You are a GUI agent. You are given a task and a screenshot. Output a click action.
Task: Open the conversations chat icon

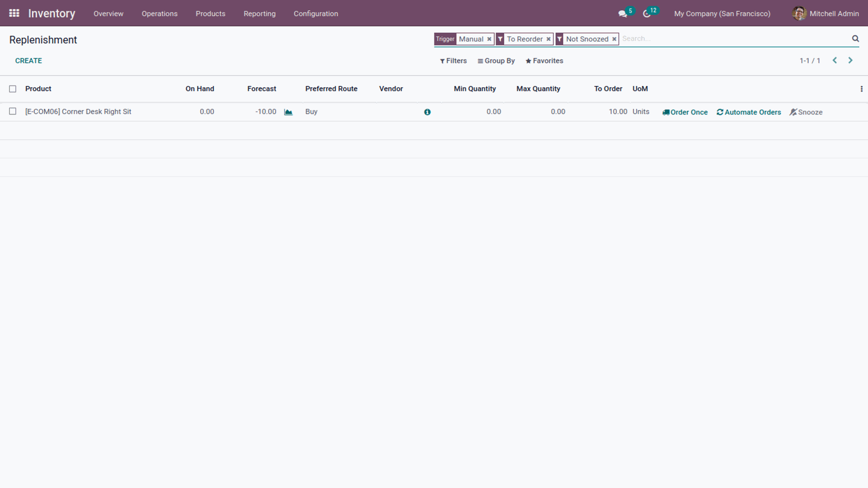tap(623, 14)
